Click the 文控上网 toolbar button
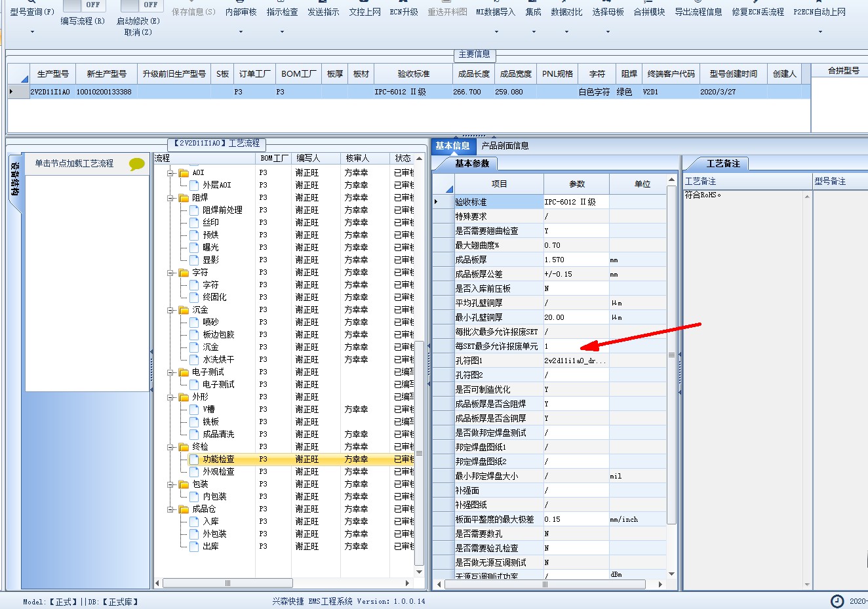This screenshot has width=868, height=609. tap(365, 12)
